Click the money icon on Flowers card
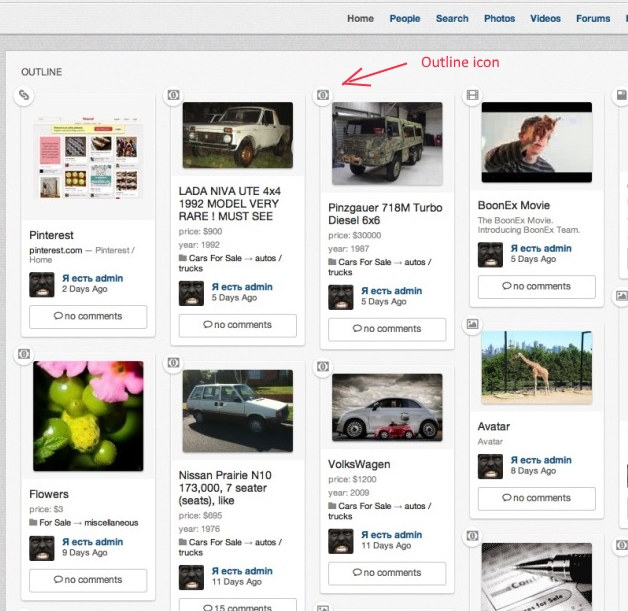The height and width of the screenshot is (611, 628). click(x=24, y=354)
